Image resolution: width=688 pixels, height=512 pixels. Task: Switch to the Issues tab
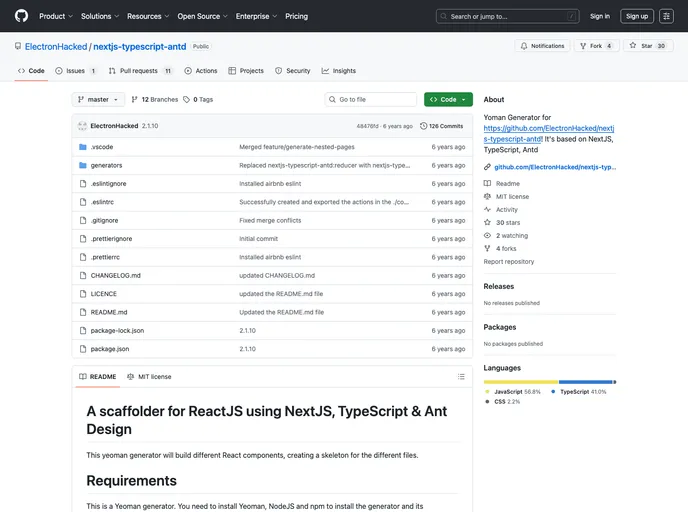coord(75,71)
